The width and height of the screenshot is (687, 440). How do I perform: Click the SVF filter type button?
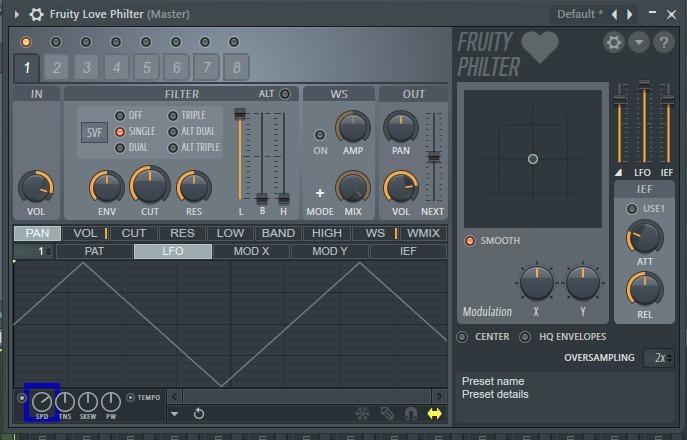[x=94, y=132]
